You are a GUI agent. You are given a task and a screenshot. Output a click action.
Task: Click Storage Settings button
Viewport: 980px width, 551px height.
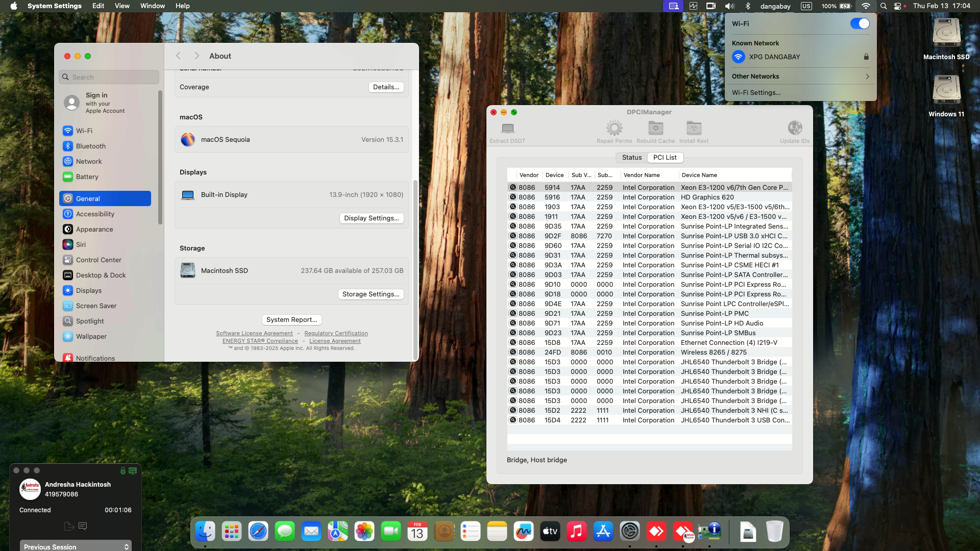[371, 294]
